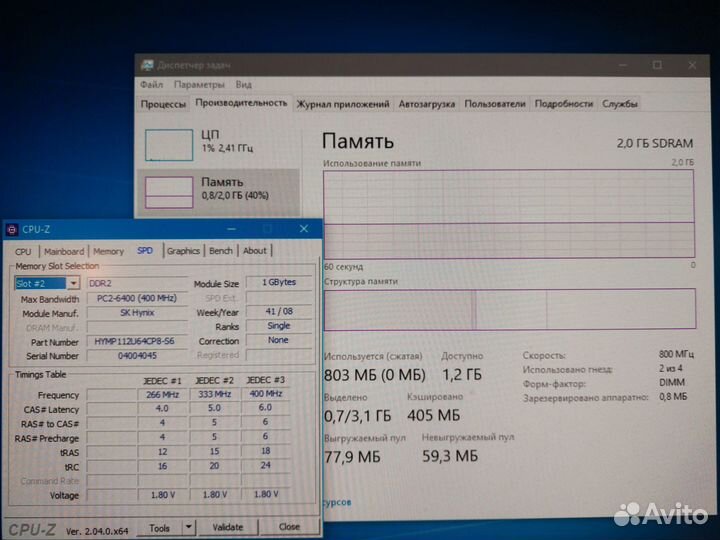Viewport: 720px width, 540px height.
Task: Open the Автозагрузка tab
Action: pyautogui.click(x=427, y=104)
